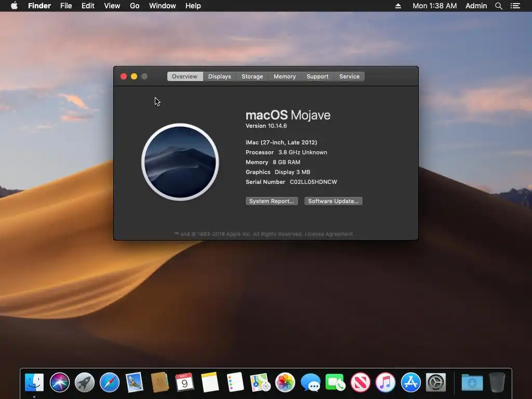
Task: Open the Edit menu
Action: pyautogui.click(x=88, y=6)
